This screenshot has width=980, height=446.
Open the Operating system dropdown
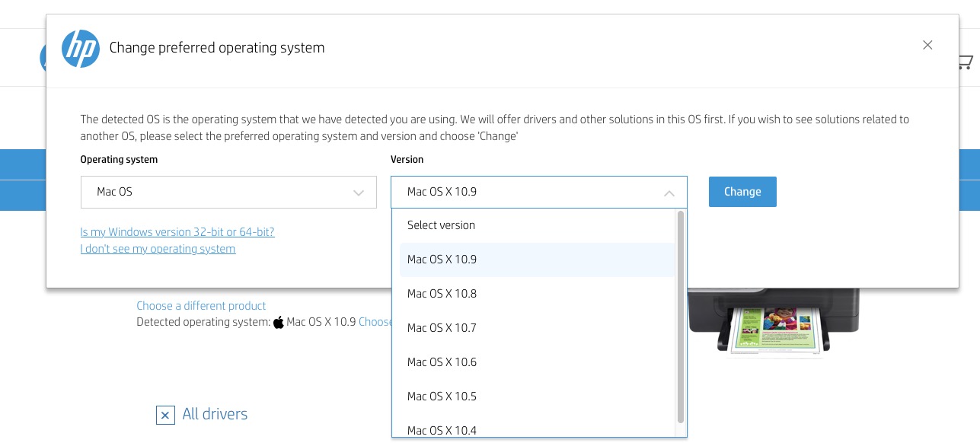pos(228,192)
